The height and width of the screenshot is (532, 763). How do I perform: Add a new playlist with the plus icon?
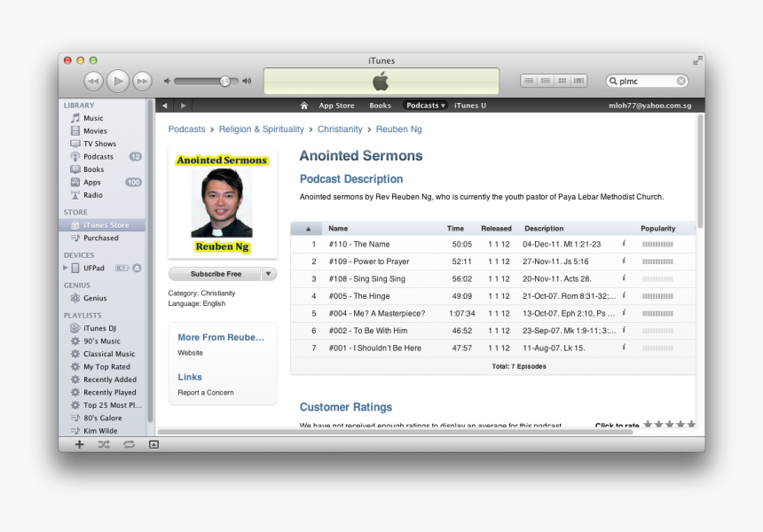click(x=79, y=444)
